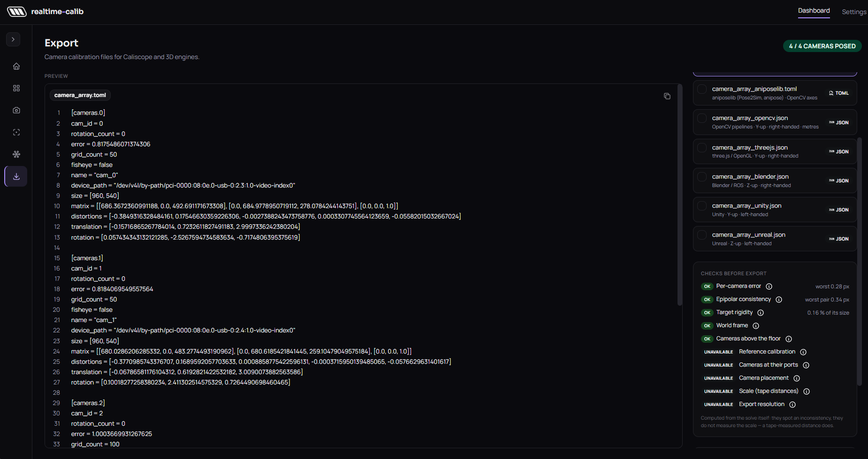Select camera_array_aniposelib.toml radio button

[x=702, y=89]
